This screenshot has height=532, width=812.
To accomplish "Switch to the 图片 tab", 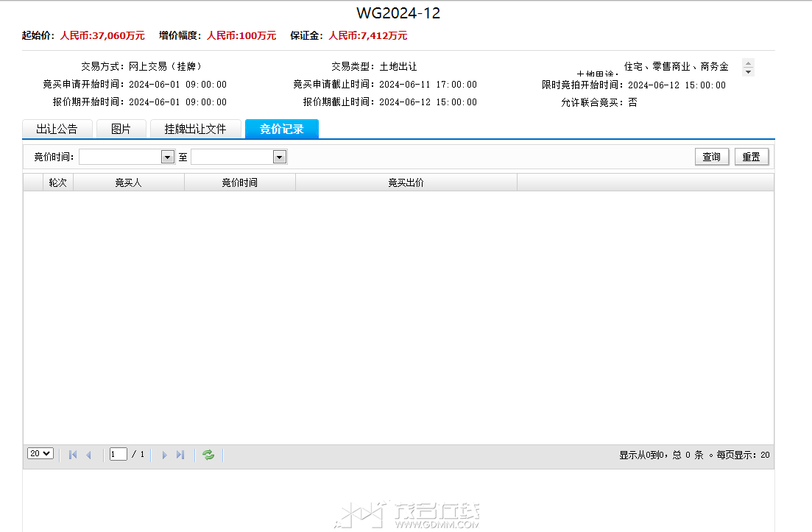I will 121,129.
